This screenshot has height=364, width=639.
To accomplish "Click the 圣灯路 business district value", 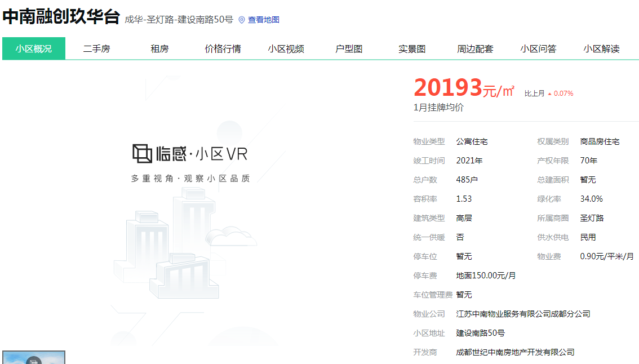I will [x=592, y=218].
